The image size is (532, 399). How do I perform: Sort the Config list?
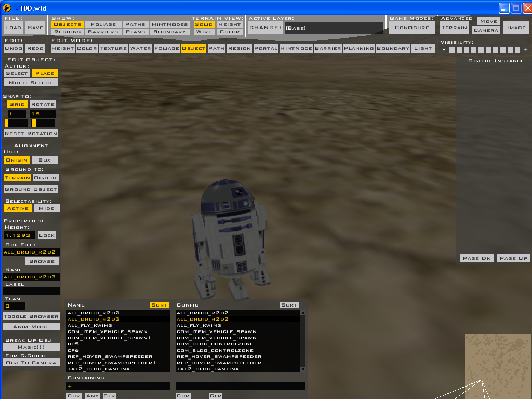289,305
